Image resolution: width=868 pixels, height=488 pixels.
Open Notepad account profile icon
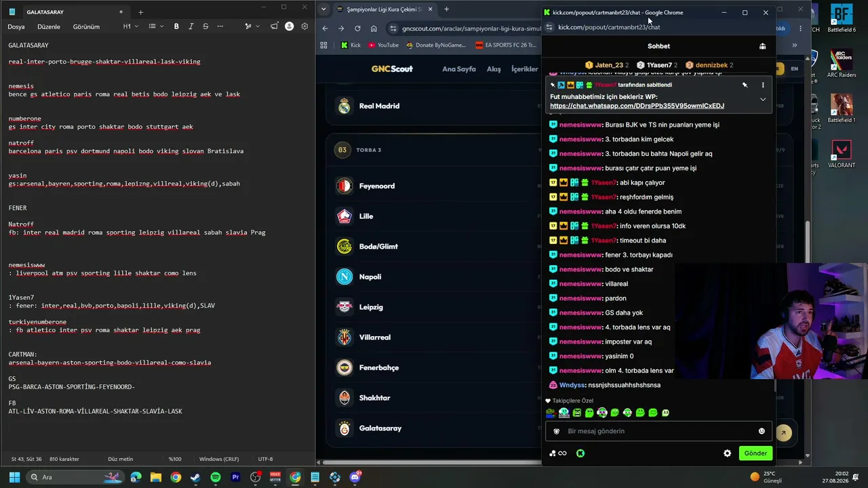pyautogui.click(x=290, y=26)
